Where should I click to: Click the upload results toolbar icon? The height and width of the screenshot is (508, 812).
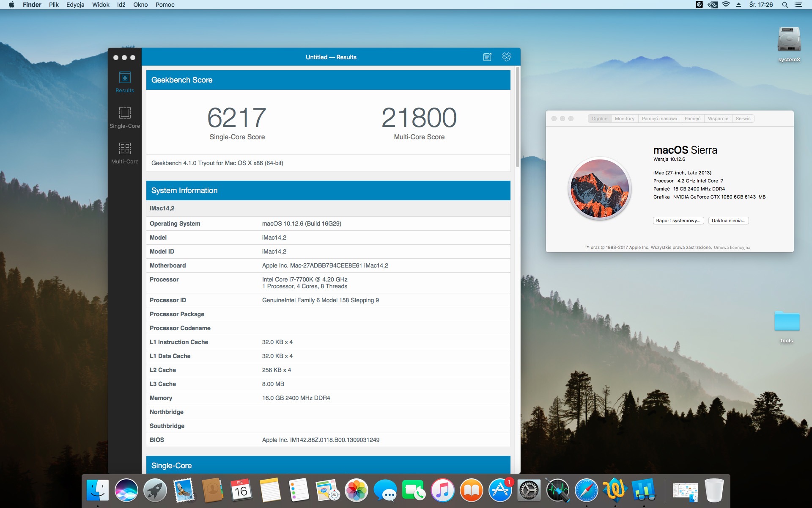[x=487, y=57]
